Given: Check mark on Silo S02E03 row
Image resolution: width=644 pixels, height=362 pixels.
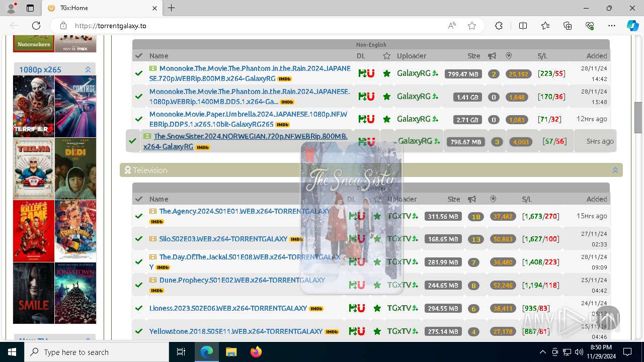Looking at the screenshot, I should (x=139, y=239).
